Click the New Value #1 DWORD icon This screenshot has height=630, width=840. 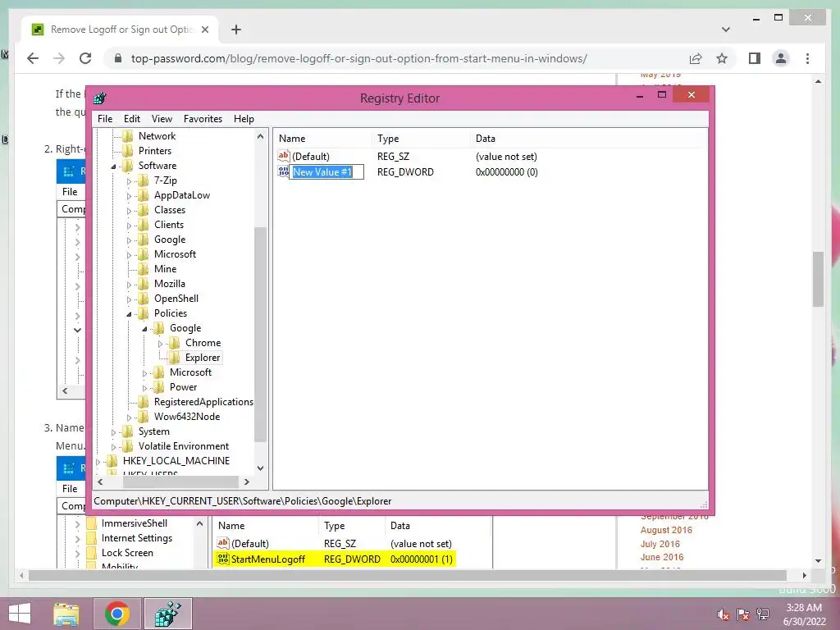[x=283, y=171]
